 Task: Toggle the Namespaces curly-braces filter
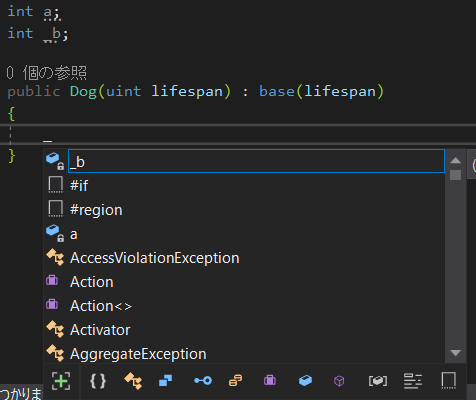[x=98, y=381]
